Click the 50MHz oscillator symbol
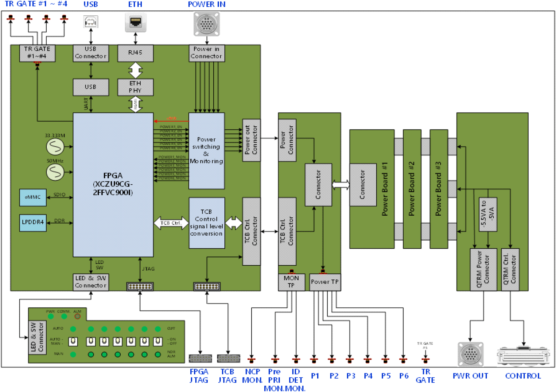Viewport: 556px width, 392px height. (x=55, y=172)
